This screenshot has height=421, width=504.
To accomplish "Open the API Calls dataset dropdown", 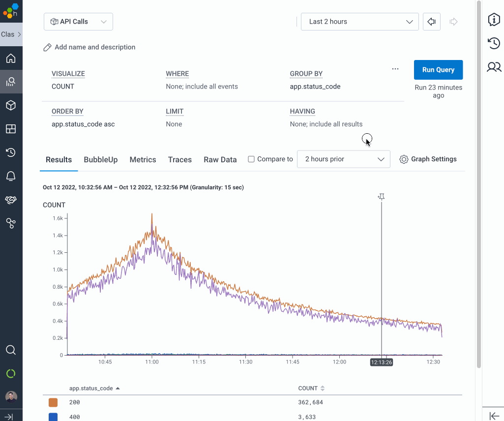I will pos(78,22).
